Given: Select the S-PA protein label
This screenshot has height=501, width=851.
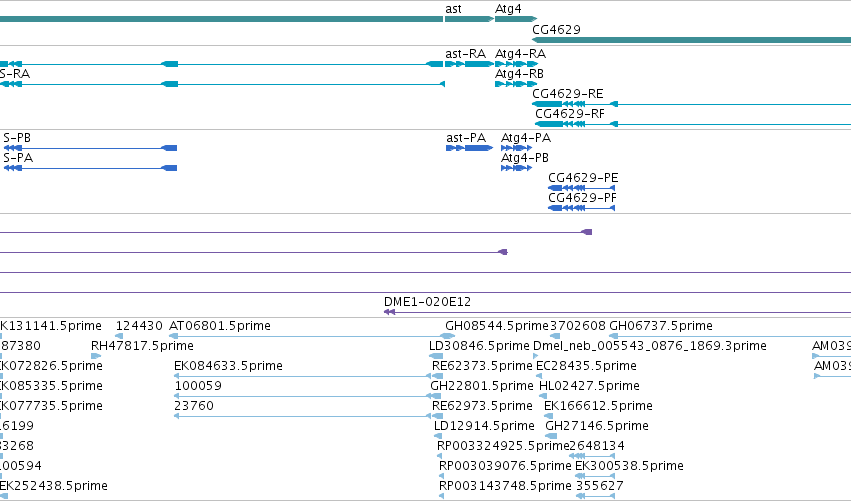Looking at the screenshot, I should (x=18, y=158).
